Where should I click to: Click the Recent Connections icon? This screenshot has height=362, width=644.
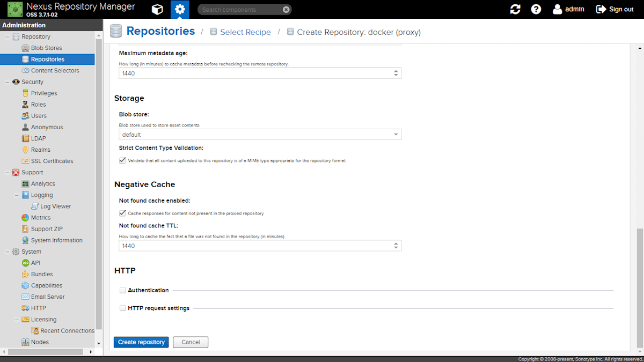pyautogui.click(x=35, y=331)
